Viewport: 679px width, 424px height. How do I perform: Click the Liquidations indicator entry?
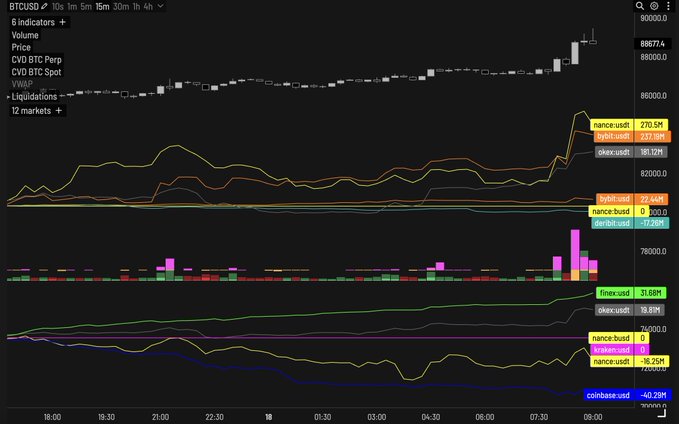pyautogui.click(x=34, y=97)
